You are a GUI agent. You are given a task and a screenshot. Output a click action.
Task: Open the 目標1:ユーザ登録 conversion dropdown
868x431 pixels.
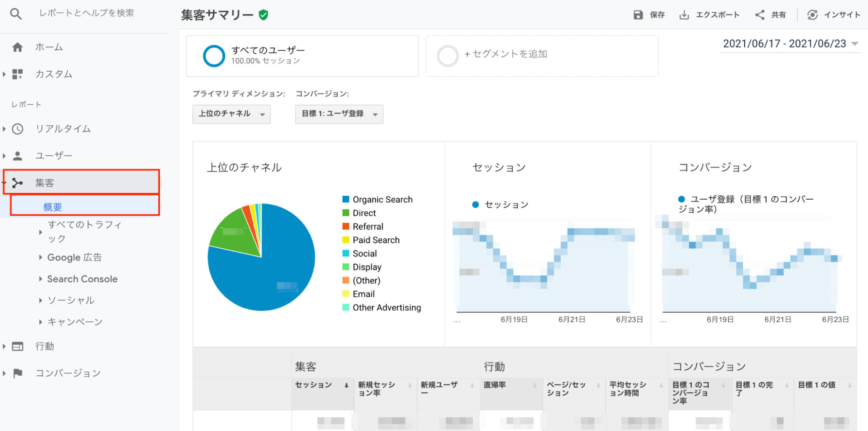[x=339, y=114]
